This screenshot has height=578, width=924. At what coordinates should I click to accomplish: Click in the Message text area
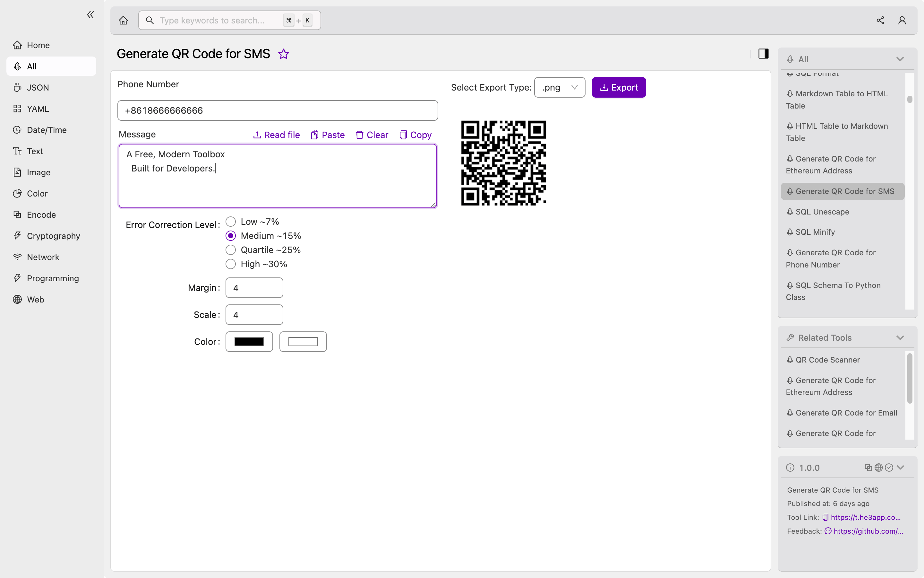pos(278,176)
